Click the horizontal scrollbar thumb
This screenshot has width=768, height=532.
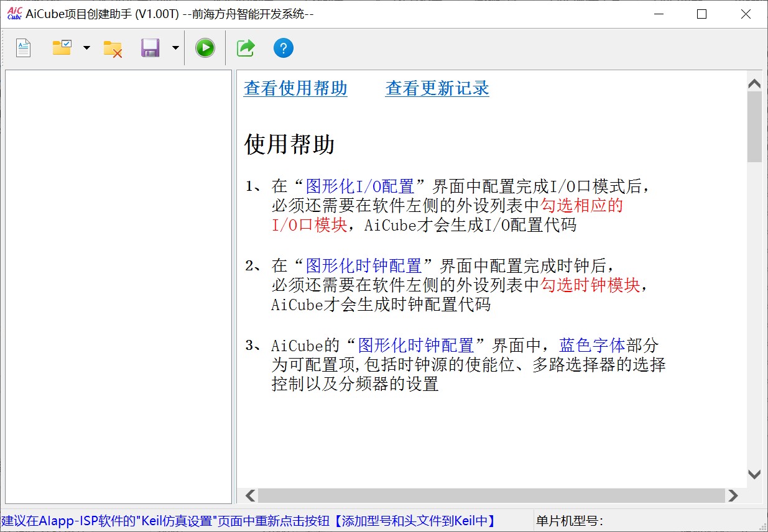pos(491,495)
